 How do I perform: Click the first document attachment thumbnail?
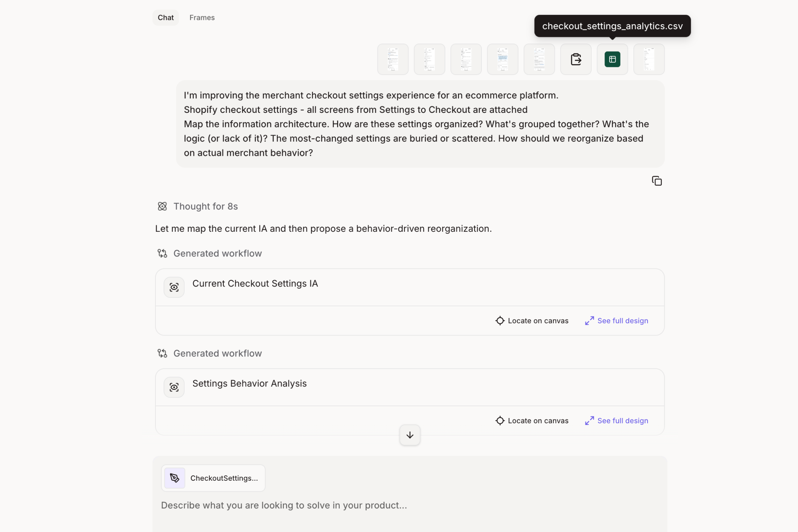coord(392,59)
